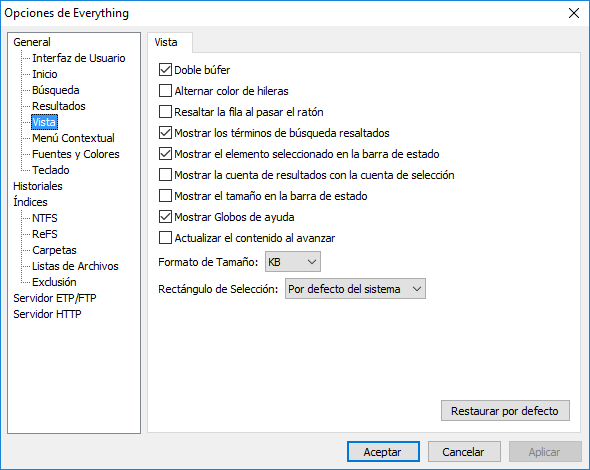Open ReFS index settings
The width and height of the screenshot is (590, 470).
tap(45, 234)
